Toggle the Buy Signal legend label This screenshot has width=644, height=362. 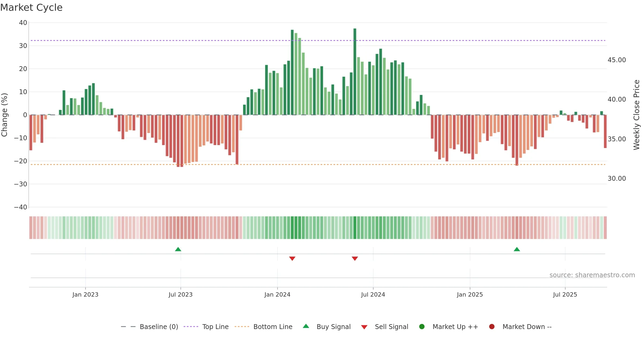[x=334, y=327]
